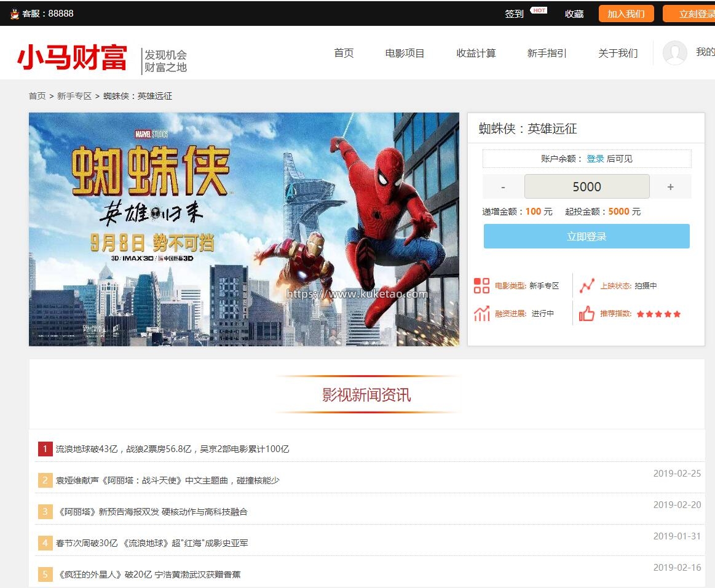Viewport: 715px width, 588px height.
Task: Click the 进行中 financing status value
Action: pyautogui.click(x=543, y=314)
